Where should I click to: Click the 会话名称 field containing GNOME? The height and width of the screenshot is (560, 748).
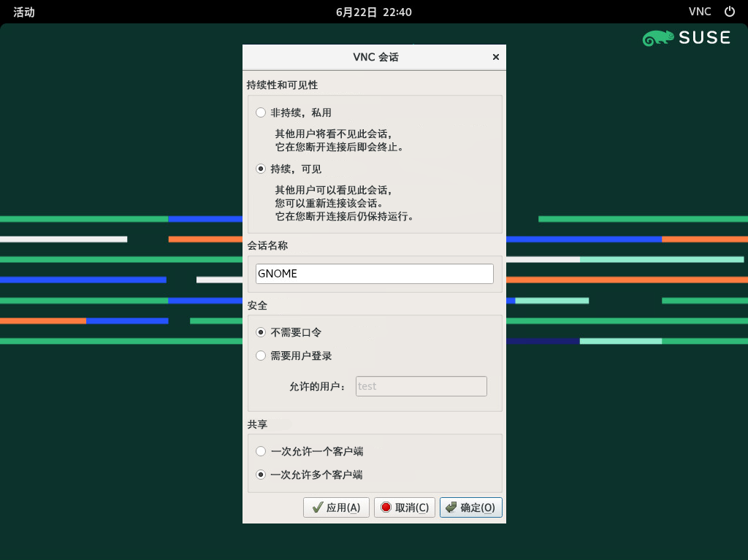(x=374, y=274)
